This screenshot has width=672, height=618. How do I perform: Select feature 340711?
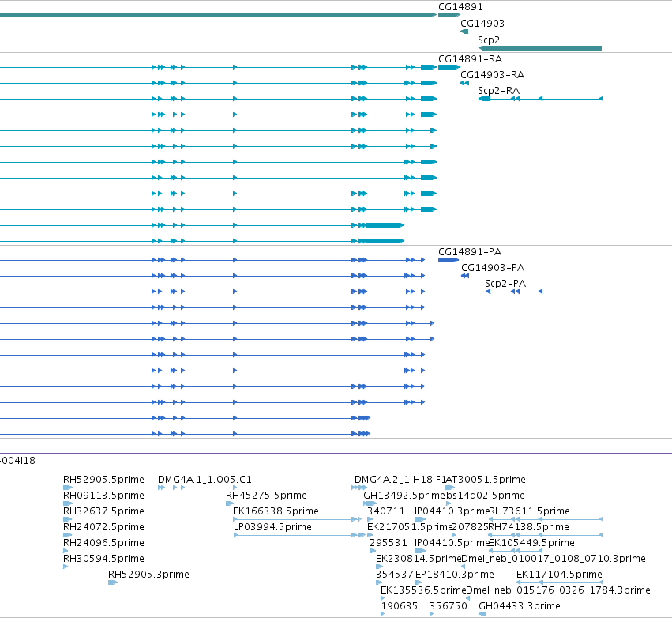pos(385,511)
